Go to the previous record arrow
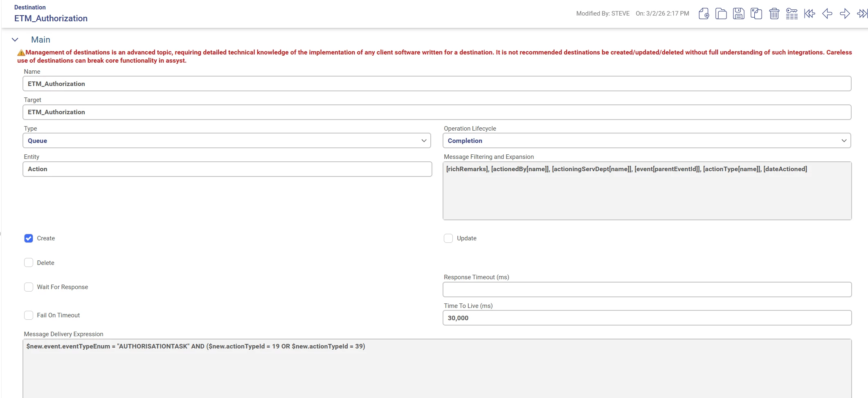 [827, 14]
